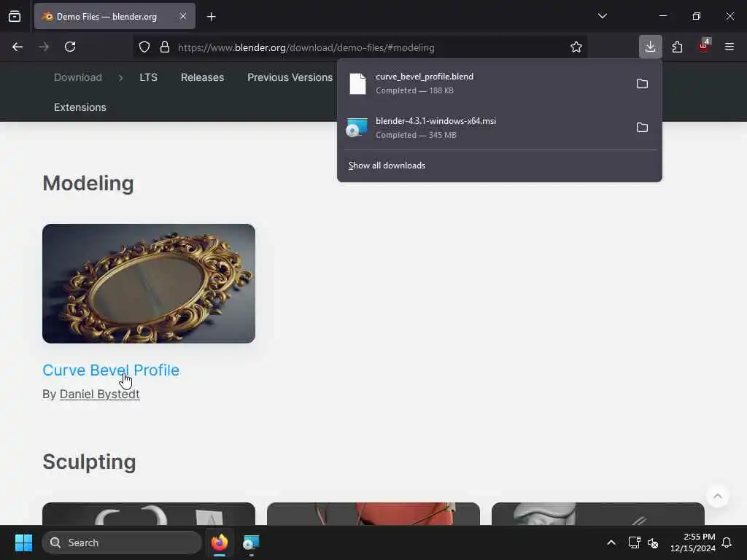Open the Windows Start menu
747x560 pixels.
click(23, 542)
